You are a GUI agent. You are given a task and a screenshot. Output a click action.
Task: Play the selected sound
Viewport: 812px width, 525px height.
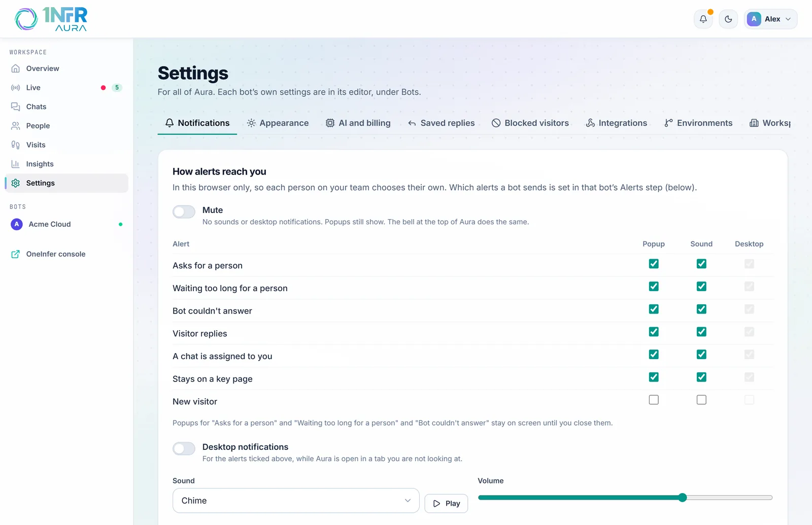tap(446, 503)
